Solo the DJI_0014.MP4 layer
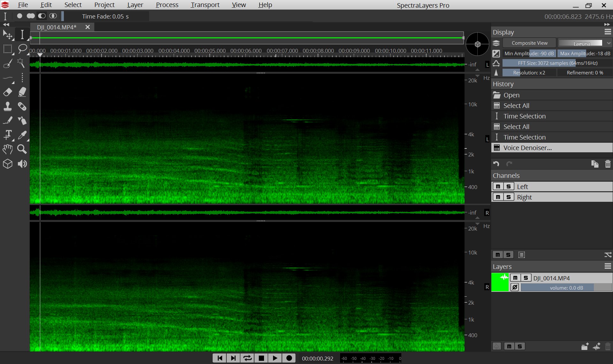 click(x=526, y=278)
